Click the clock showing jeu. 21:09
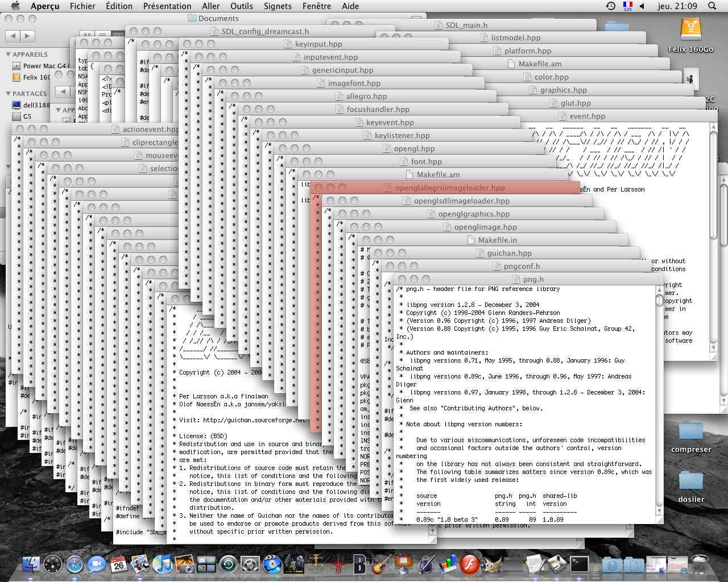This screenshot has width=728, height=582. (x=677, y=6)
